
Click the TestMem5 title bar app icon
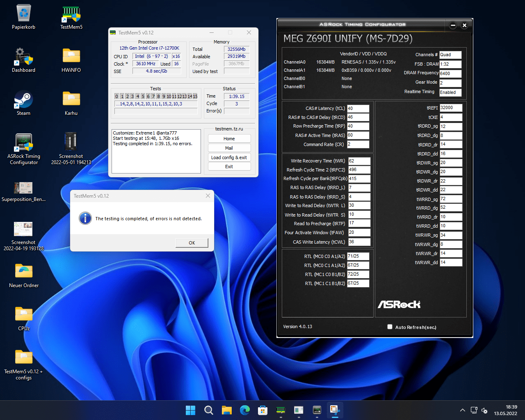coord(113,32)
